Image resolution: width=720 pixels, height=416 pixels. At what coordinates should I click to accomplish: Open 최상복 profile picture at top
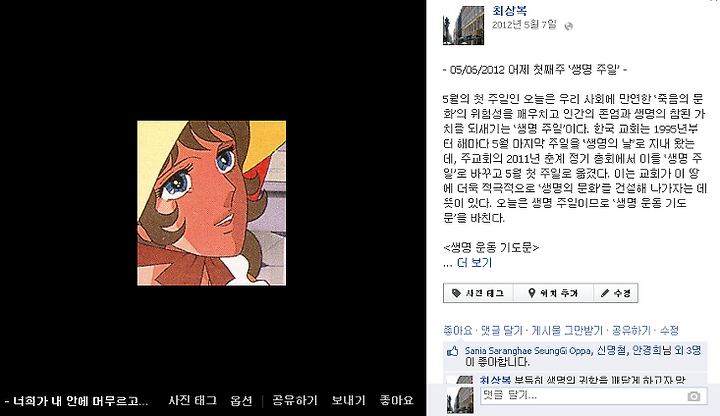tap(463, 25)
